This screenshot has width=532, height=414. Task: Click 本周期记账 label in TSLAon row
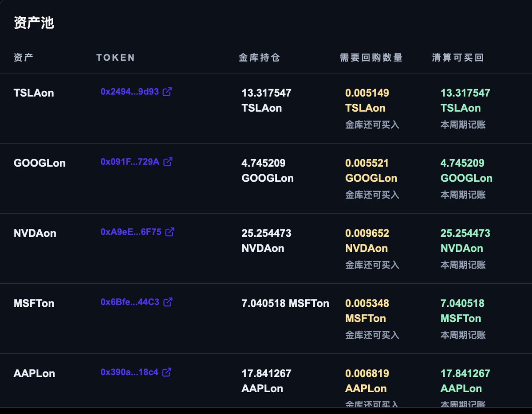coord(463,125)
